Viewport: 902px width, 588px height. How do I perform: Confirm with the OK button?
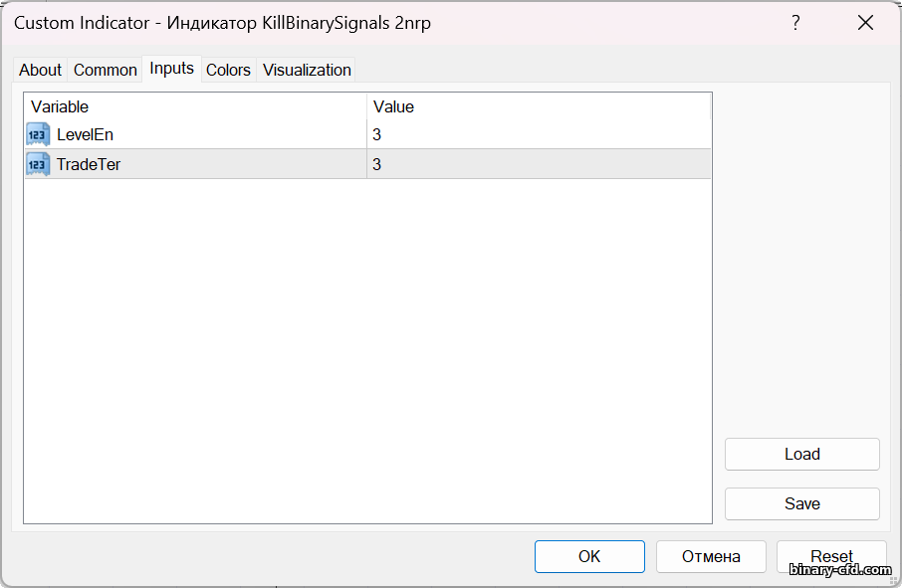[589, 556]
